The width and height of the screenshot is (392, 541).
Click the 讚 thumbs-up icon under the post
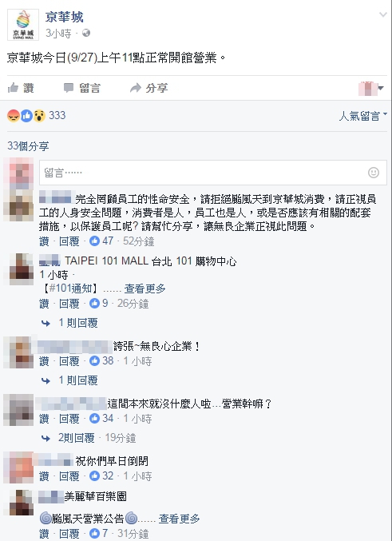click(13, 88)
